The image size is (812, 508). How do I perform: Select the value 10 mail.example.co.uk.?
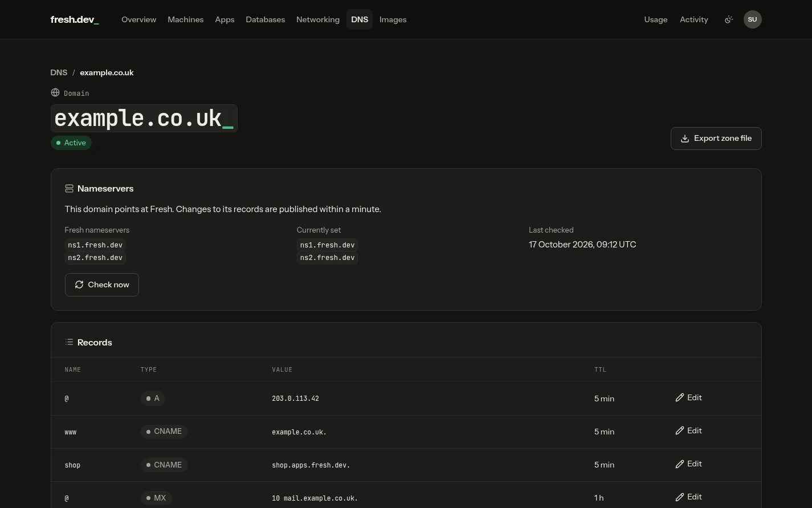pos(315,498)
